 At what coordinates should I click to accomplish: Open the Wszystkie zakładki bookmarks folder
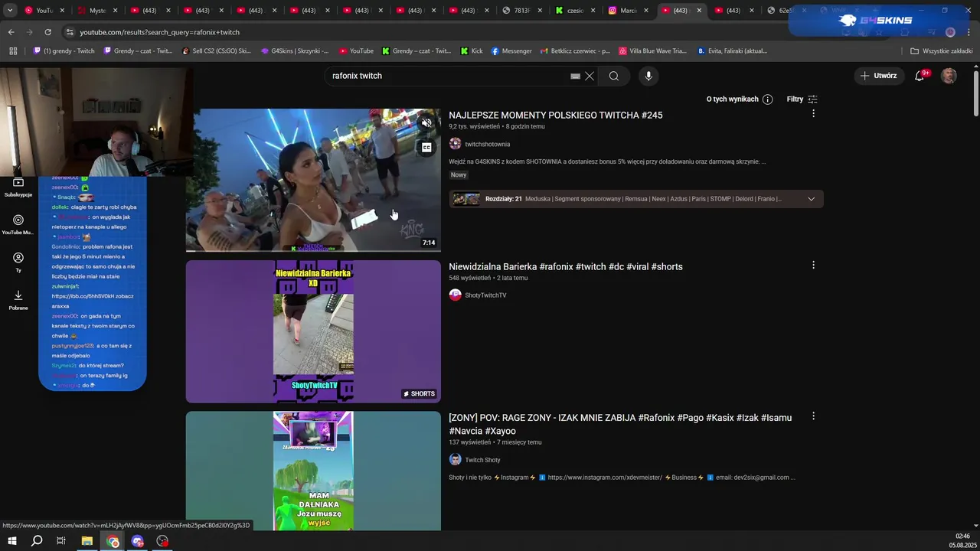pyautogui.click(x=942, y=51)
